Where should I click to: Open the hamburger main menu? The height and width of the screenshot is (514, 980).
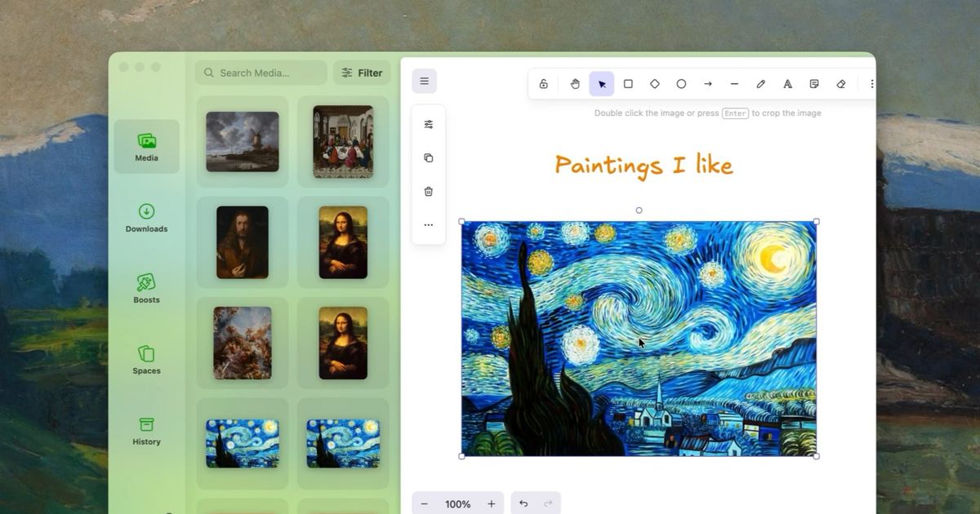pyautogui.click(x=424, y=82)
